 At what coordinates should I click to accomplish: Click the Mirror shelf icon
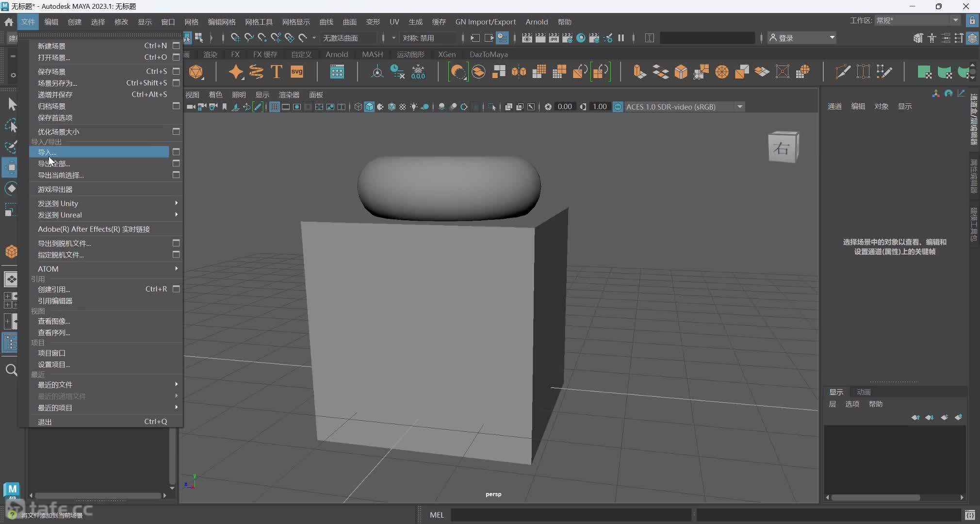[x=519, y=72]
